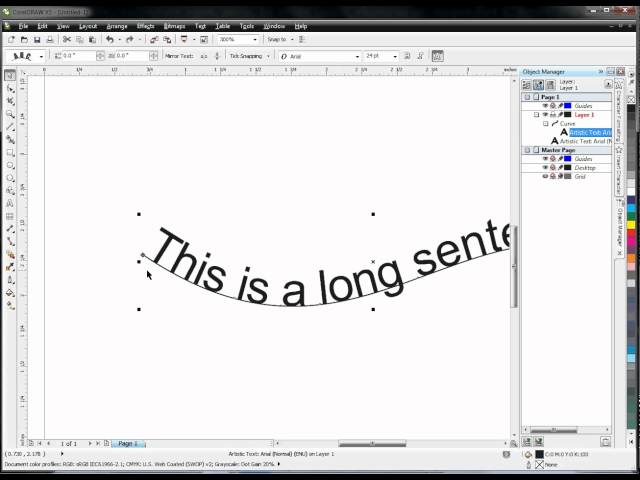This screenshot has width=640, height=480.
Task: Select the Text tool in toolbox
Action: (10, 203)
